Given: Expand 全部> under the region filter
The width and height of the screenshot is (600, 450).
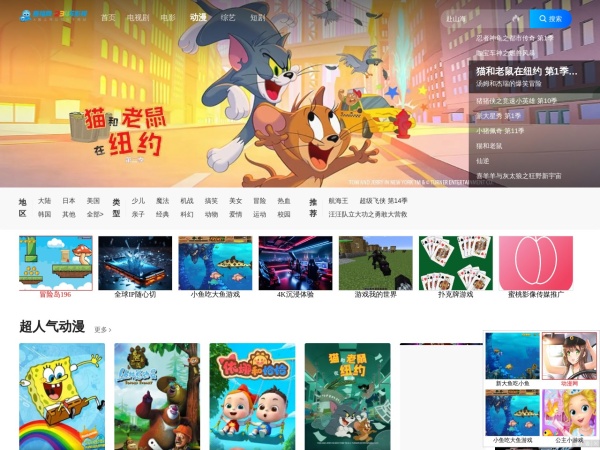Looking at the screenshot, I should 95,214.
